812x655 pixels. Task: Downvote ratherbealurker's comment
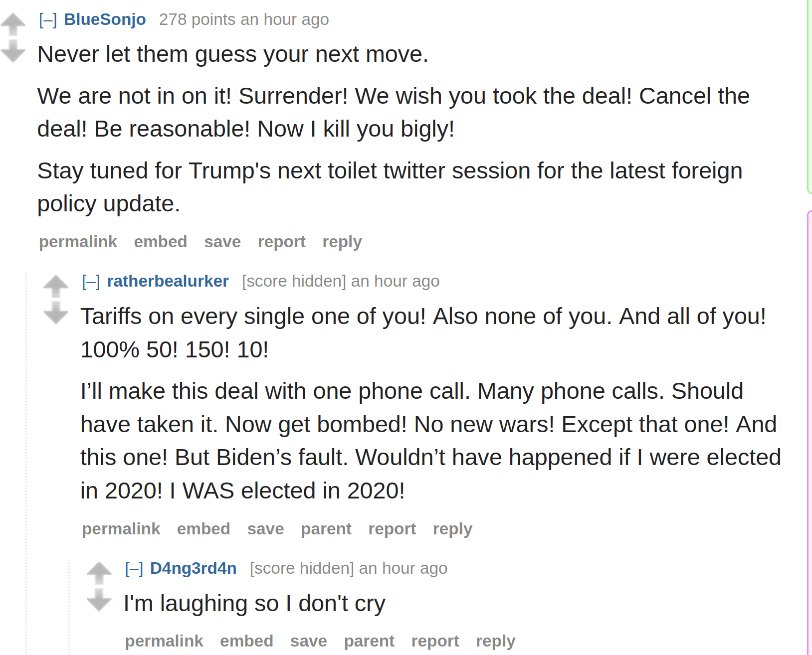pos(56,313)
